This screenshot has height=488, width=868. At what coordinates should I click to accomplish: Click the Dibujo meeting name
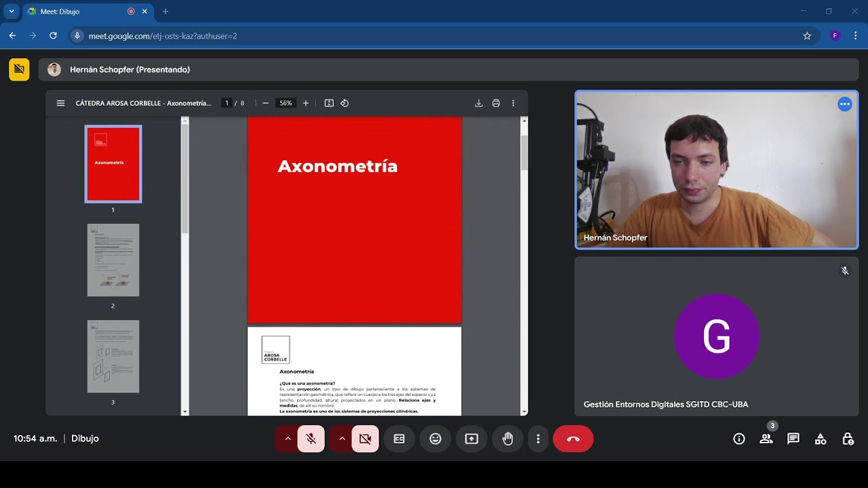coord(85,439)
